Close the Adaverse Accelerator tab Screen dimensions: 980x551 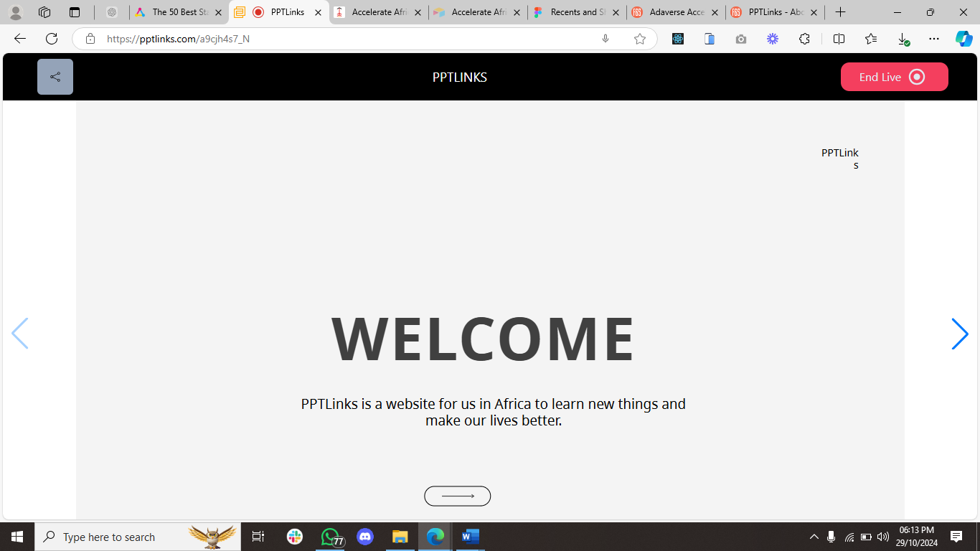[715, 12]
